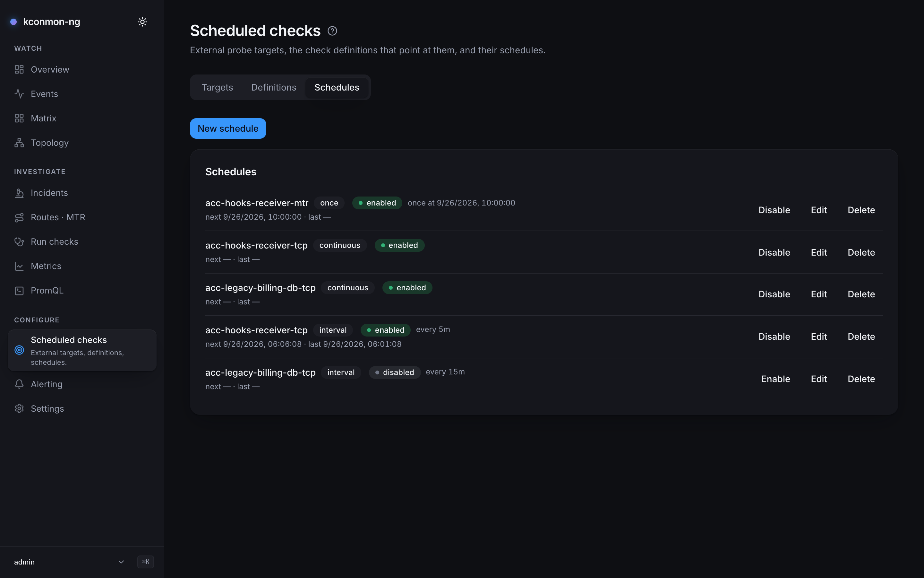Click the PromQL terminal icon
Viewport: 924px width, 578px height.
19,291
